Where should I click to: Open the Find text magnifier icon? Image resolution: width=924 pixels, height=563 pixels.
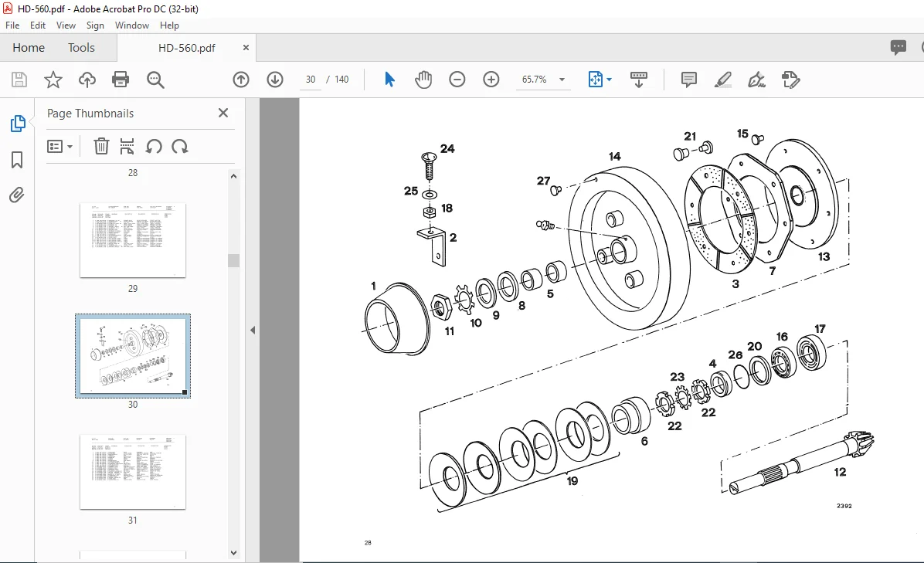(155, 80)
